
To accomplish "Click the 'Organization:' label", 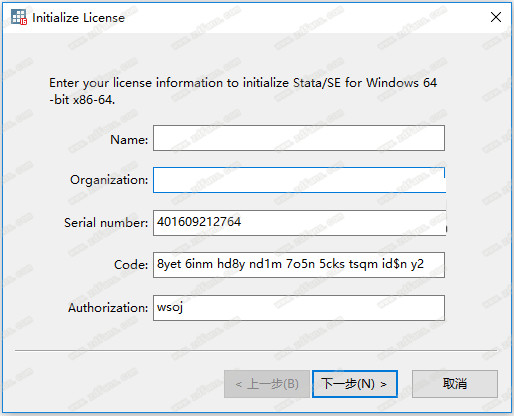I will pyautogui.click(x=109, y=180).
